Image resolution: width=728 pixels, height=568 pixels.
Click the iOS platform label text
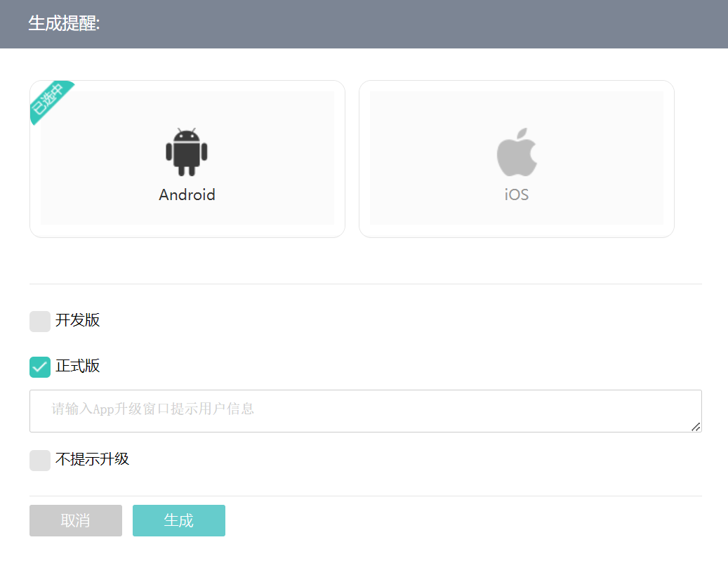[517, 194]
